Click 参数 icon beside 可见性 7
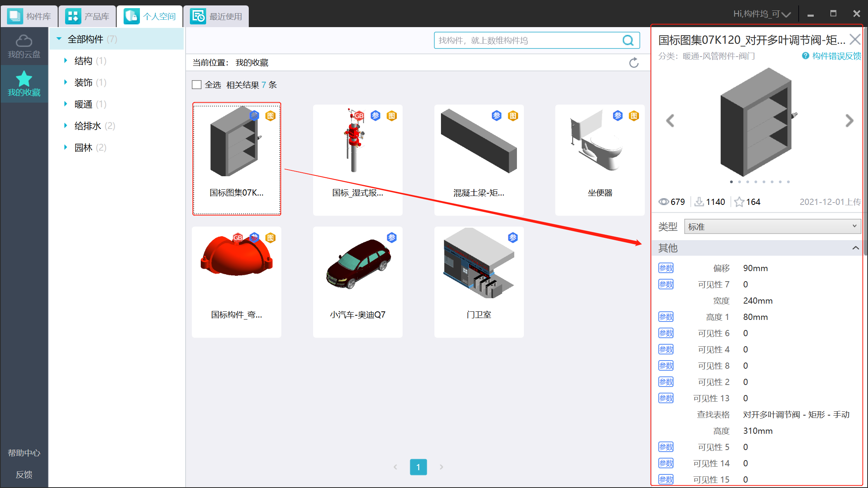Screen dimensions: 868x488 (x=666, y=284)
